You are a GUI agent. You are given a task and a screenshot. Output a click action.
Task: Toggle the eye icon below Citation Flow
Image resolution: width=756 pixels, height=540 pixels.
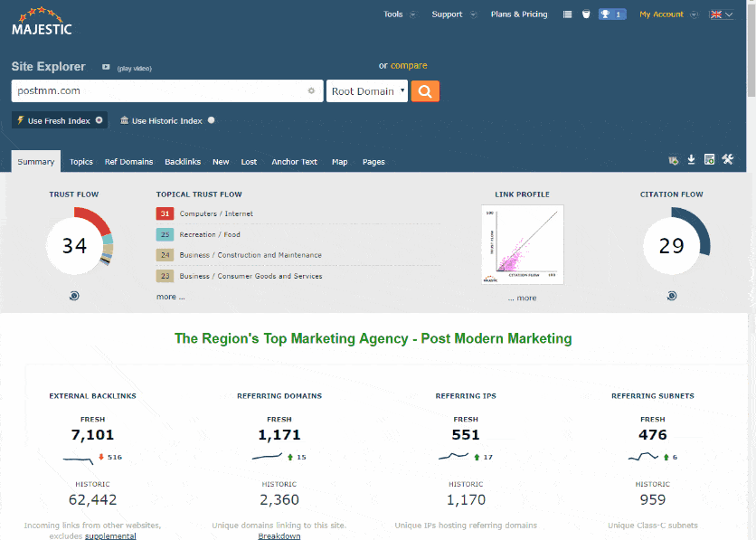click(x=672, y=295)
